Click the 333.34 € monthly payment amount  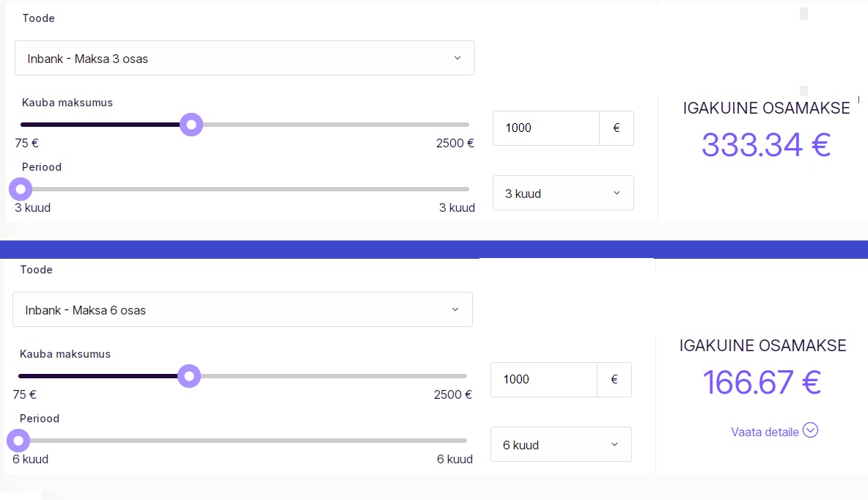click(x=766, y=144)
